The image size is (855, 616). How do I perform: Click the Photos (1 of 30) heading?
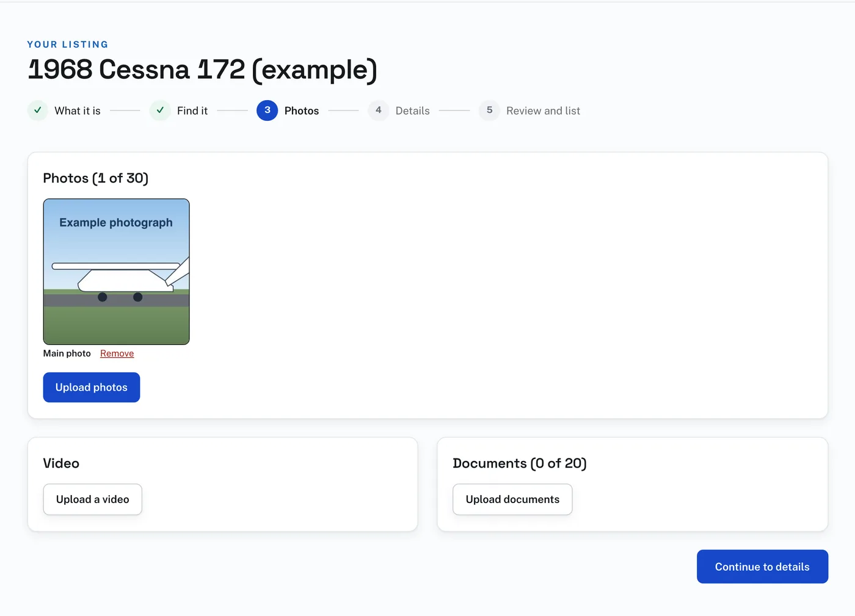pos(96,178)
